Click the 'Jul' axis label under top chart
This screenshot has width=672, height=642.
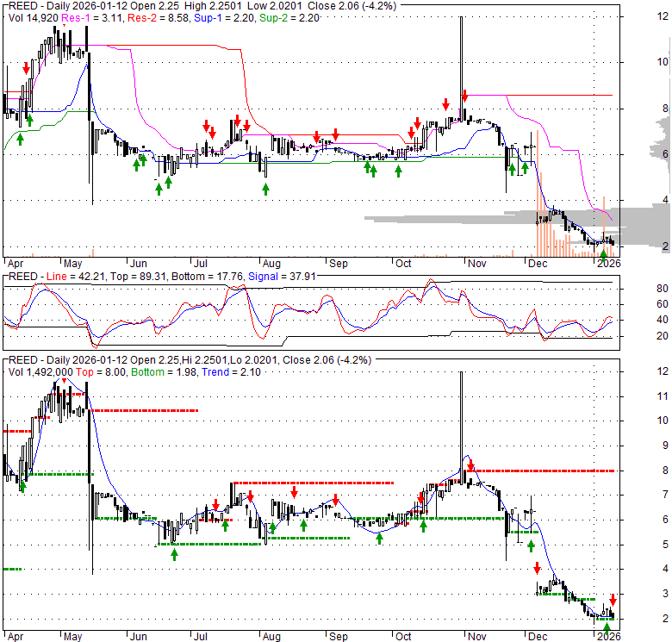[x=201, y=263]
